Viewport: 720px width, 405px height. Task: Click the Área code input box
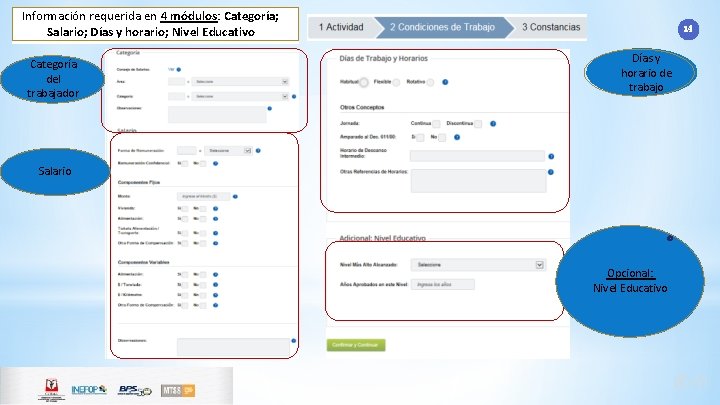click(x=176, y=82)
